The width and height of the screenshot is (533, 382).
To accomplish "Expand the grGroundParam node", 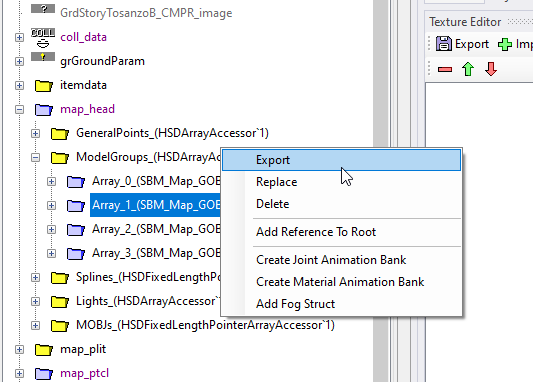I will tap(19, 62).
